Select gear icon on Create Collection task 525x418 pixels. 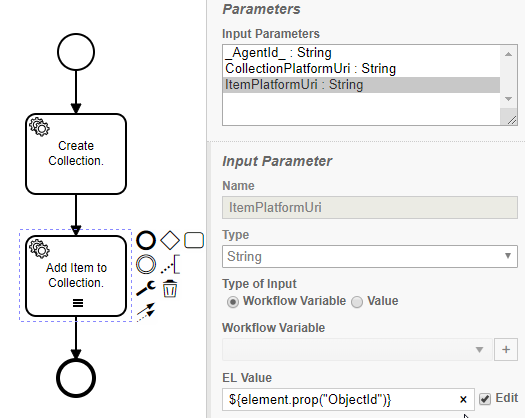39,127
